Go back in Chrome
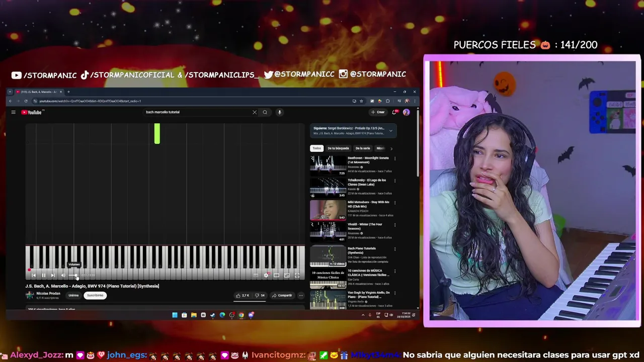644x362 pixels. [10, 101]
